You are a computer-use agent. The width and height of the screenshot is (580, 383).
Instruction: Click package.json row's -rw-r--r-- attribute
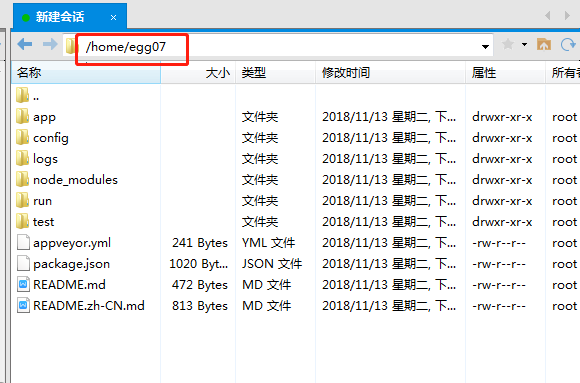499,264
